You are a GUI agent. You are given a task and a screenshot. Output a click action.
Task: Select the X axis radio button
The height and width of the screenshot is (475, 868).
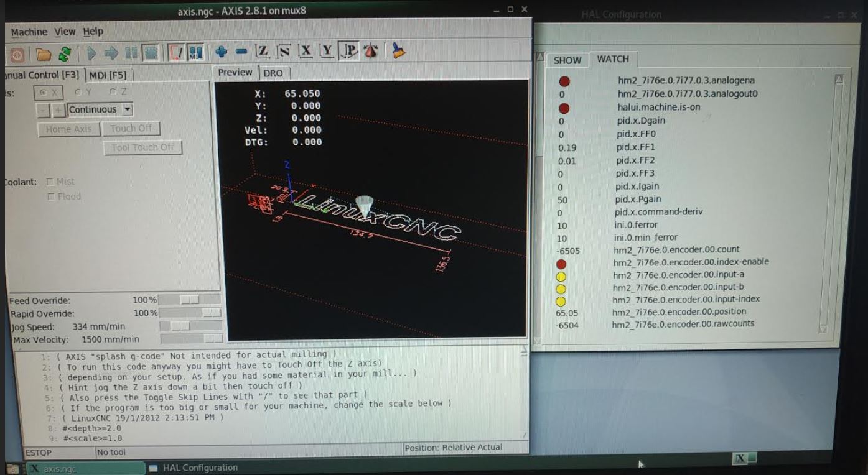tap(49, 92)
